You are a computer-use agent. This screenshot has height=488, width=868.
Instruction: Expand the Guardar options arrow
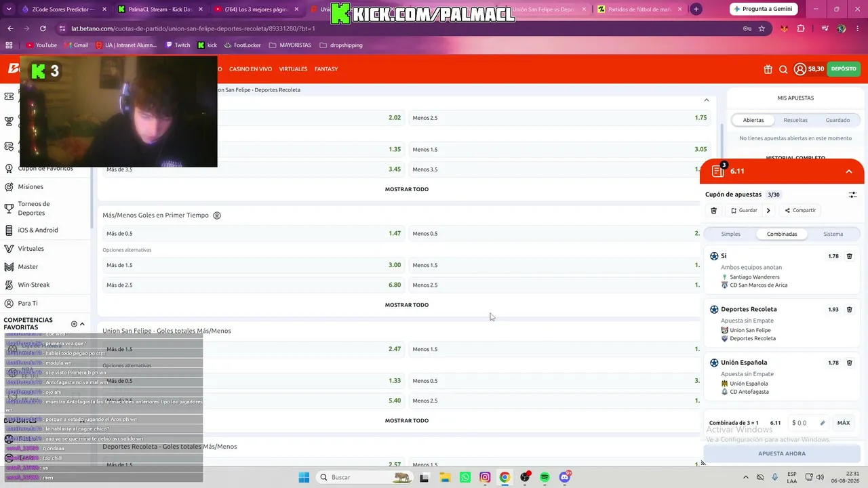point(768,211)
